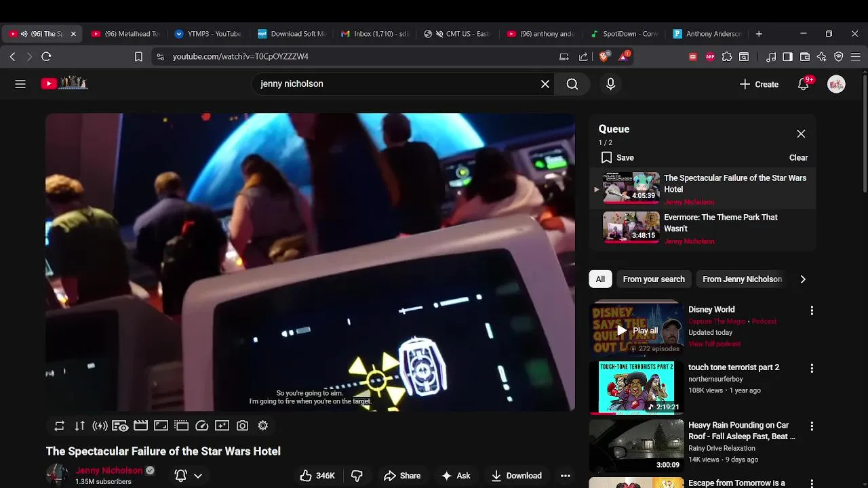Open a new browser tab
The width and height of the screenshot is (868, 488).
pos(759,33)
